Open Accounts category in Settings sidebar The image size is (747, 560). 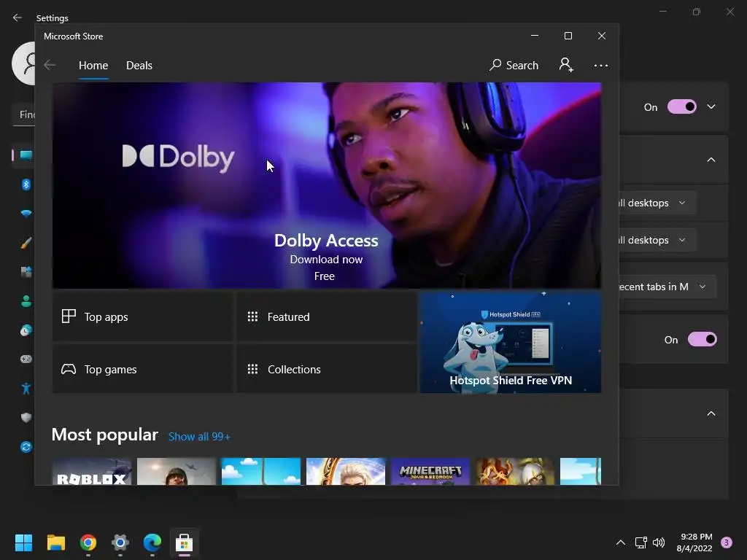tap(26, 301)
